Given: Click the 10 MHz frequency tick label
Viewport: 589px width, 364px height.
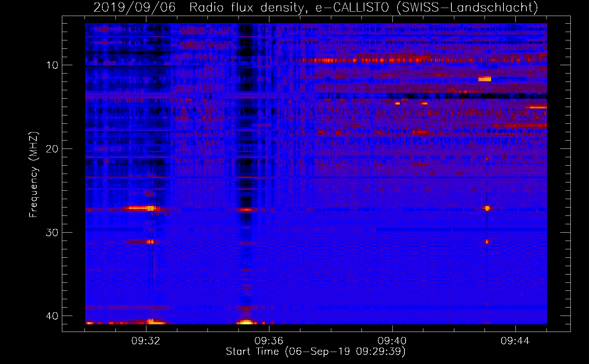Looking at the screenshot, I should click(52, 65).
